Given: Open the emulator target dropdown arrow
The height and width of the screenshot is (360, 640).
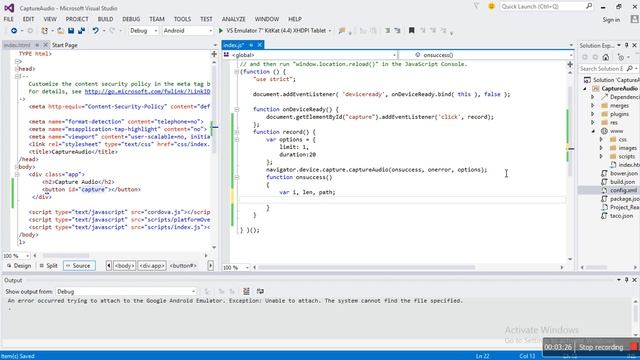Looking at the screenshot, I should point(330,31).
